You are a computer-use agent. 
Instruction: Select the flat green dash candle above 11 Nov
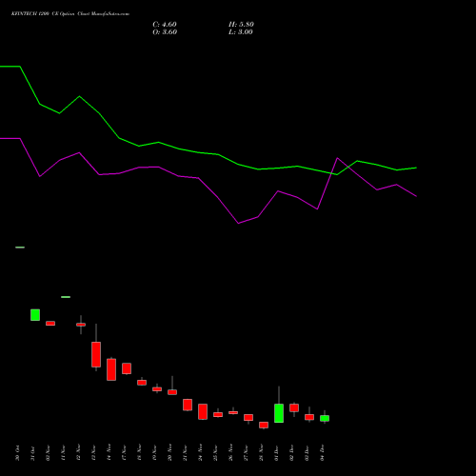66,297
